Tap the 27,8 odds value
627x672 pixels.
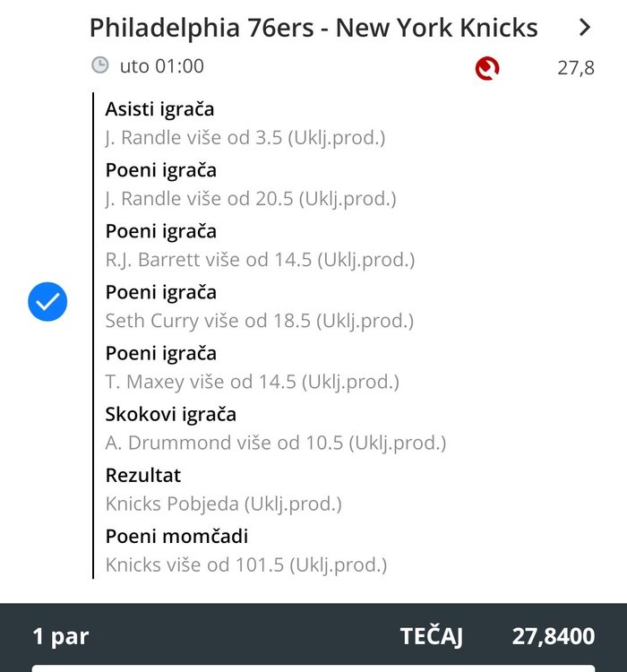576,68
